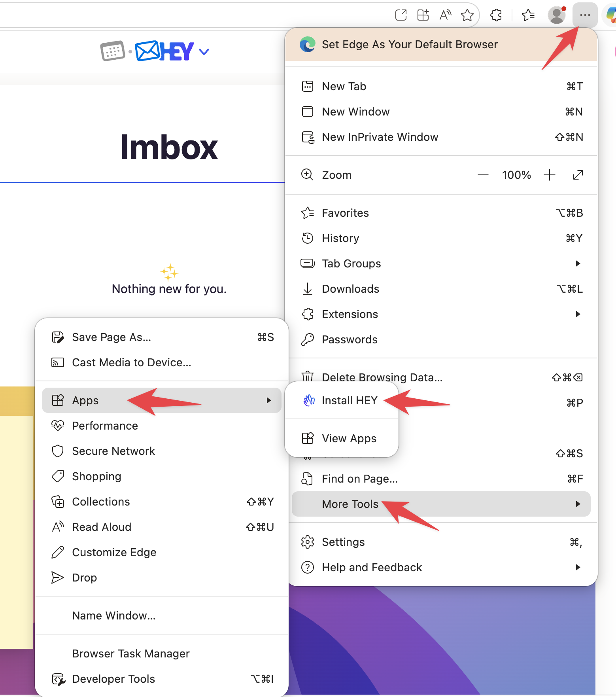Viewport: 616px width, 697px height.
Task: Click Find on Page menu item
Action: pos(441,479)
